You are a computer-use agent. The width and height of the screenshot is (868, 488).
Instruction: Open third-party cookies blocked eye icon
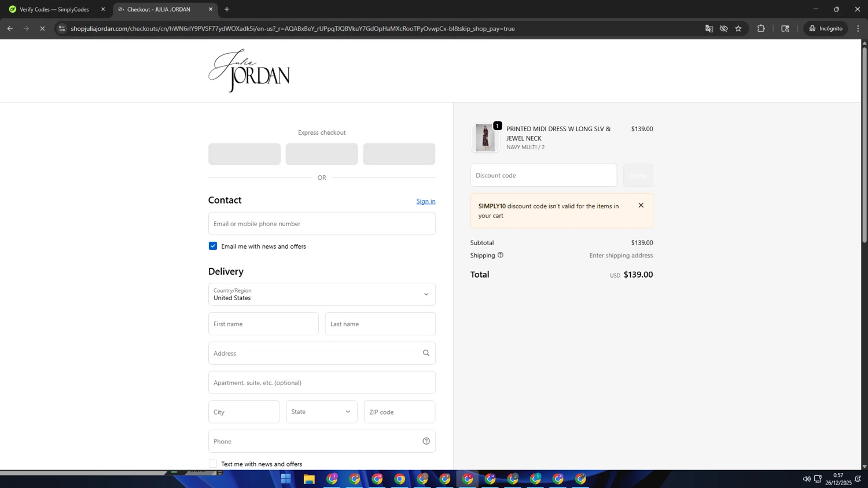click(x=723, y=28)
